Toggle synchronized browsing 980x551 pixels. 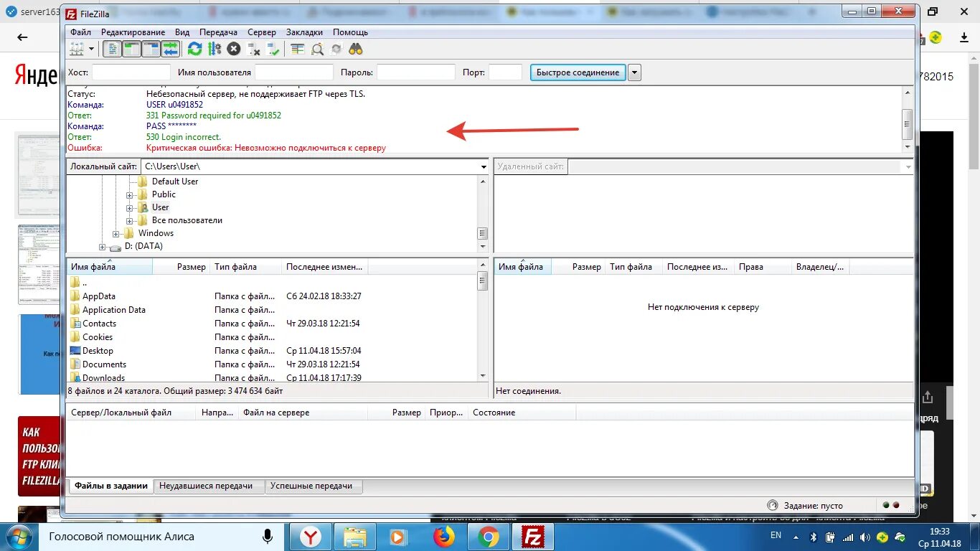coord(336,49)
